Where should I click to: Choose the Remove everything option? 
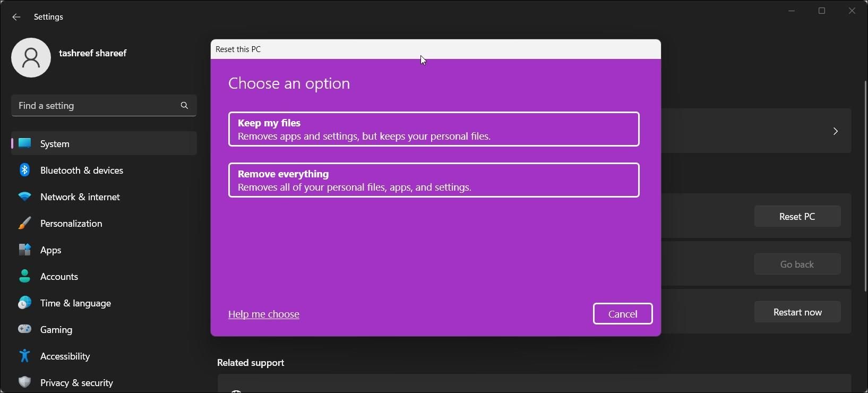point(434,180)
